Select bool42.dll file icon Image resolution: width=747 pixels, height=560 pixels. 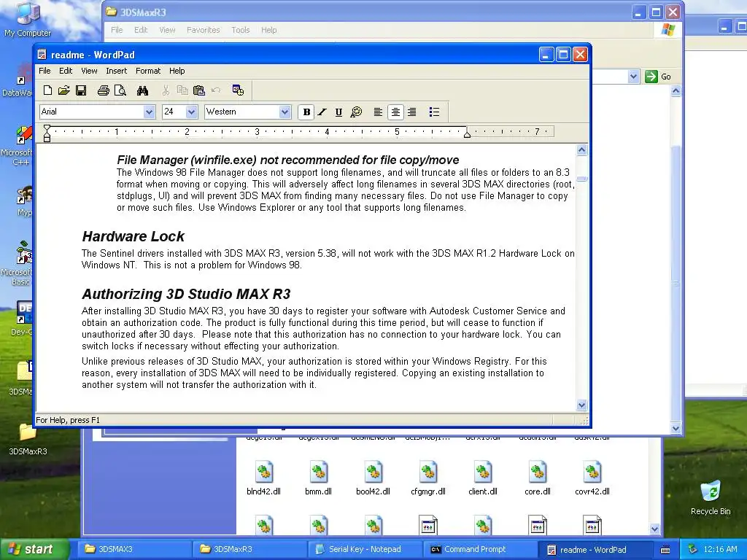click(x=373, y=472)
